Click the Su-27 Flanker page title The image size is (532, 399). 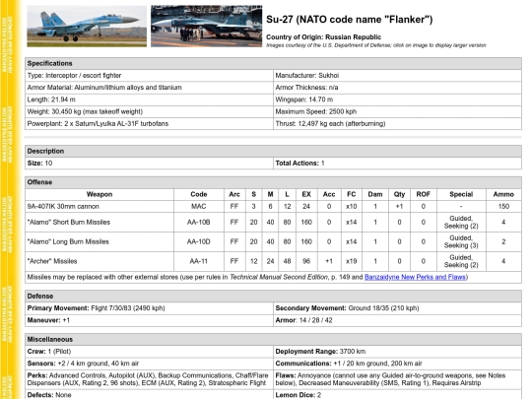pos(349,20)
